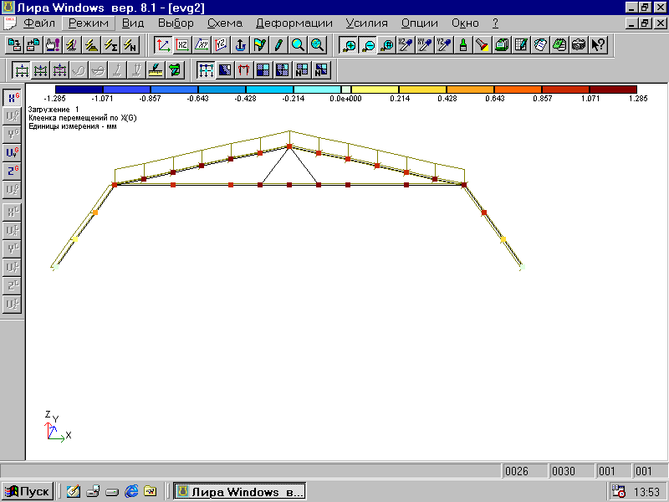669x502 pixels.
Task: Click the XYZ coordinate axes indicator
Action: point(57,427)
